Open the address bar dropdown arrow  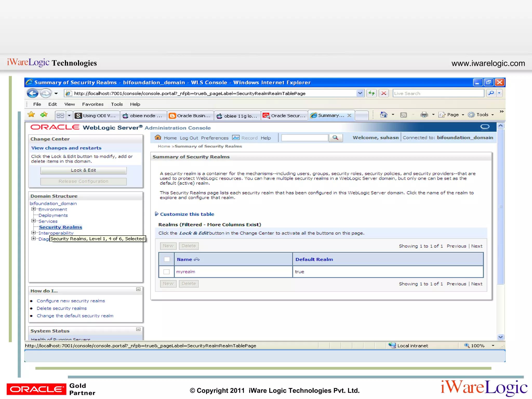(360, 93)
